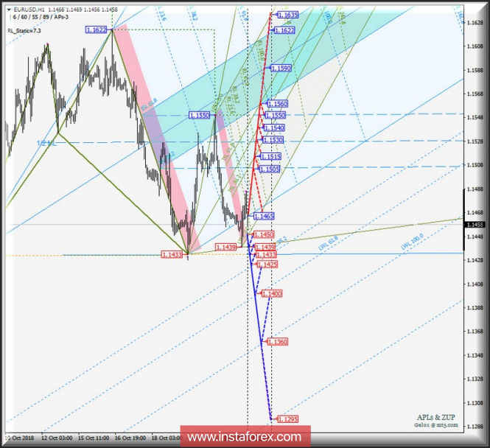Select the ISL 61.8 line label
Viewport: 490px width, 448px height.
click(149, 105)
